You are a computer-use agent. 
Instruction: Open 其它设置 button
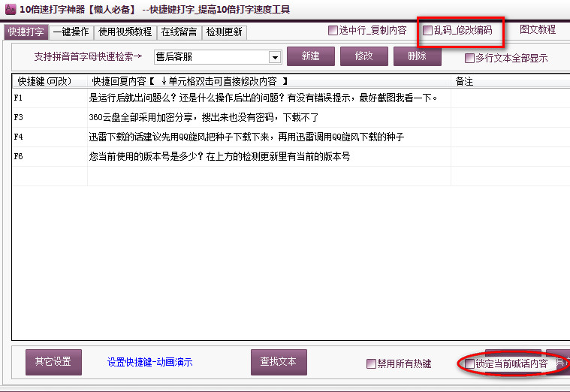point(53,362)
